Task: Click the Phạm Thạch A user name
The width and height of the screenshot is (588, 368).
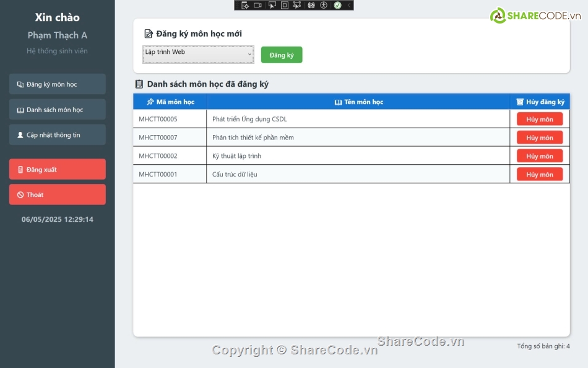Action: (58, 35)
